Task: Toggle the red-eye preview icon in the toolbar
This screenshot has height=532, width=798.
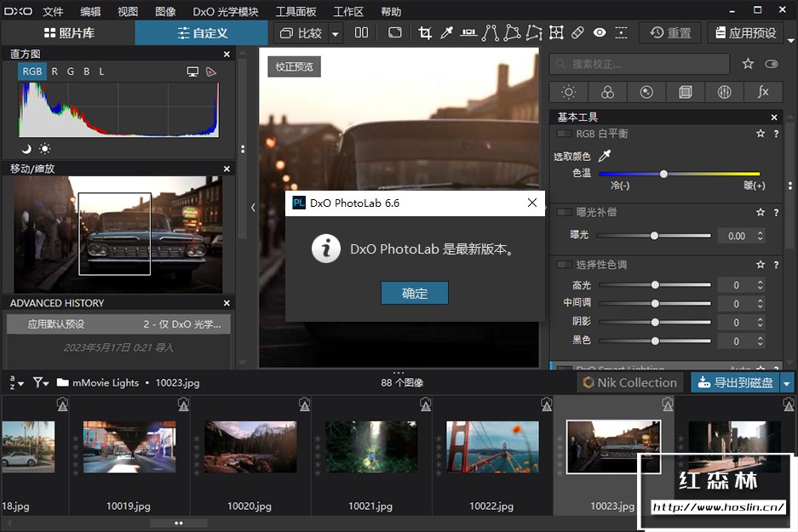Action: tap(600, 33)
